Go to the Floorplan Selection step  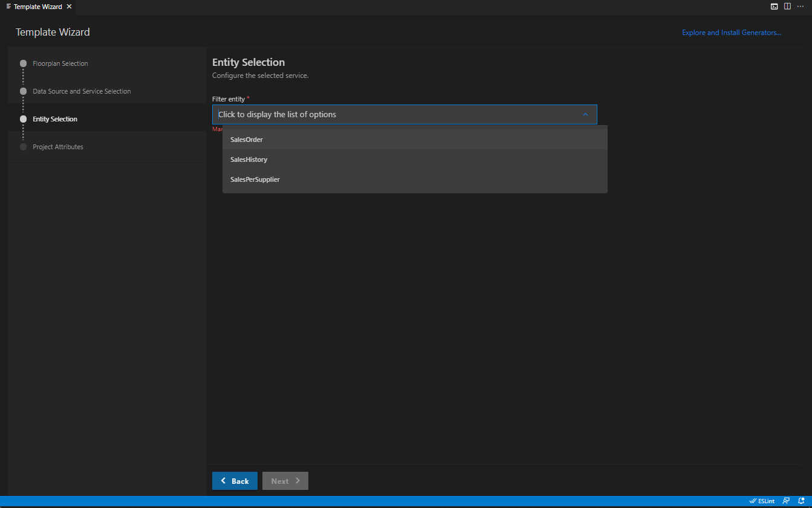click(60, 63)
